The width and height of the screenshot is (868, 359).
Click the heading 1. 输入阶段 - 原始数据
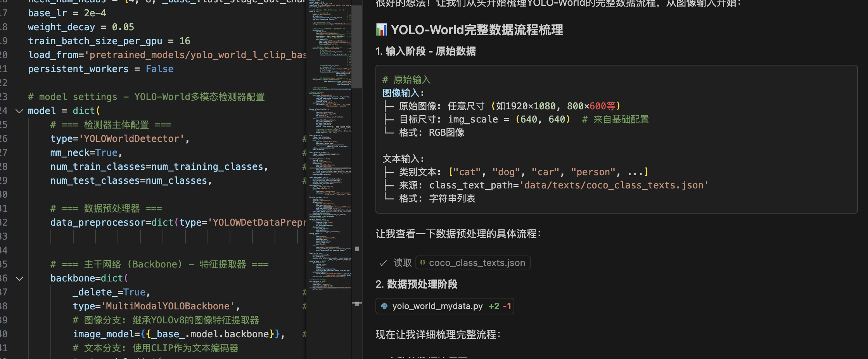(425, 51)
